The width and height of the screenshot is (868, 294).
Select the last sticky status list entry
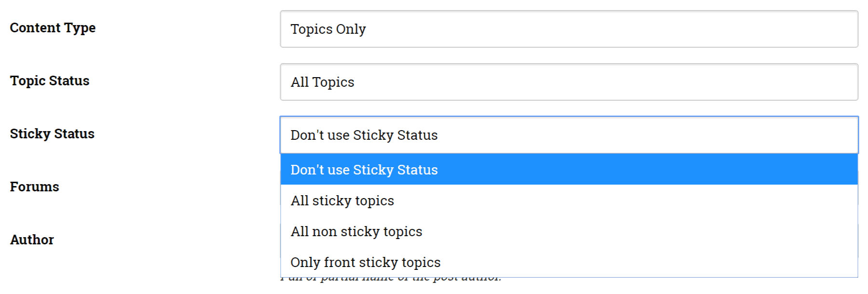[x=569, y=262]
